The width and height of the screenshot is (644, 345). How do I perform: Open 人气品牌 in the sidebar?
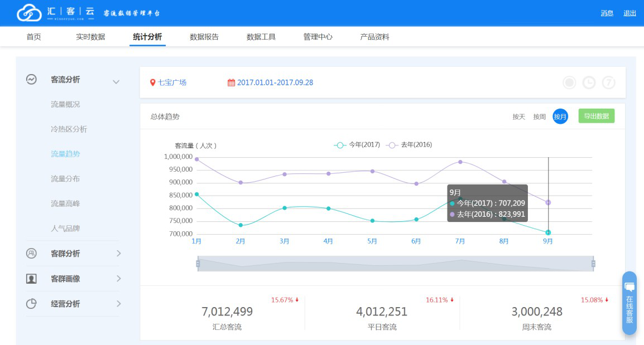pyautogui.click(x=65, y=229)
